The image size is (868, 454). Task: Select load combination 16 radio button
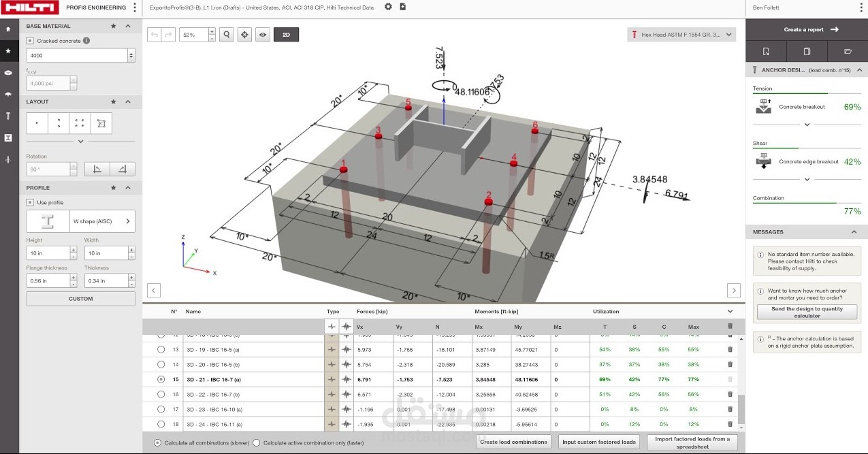pos(161,394)
